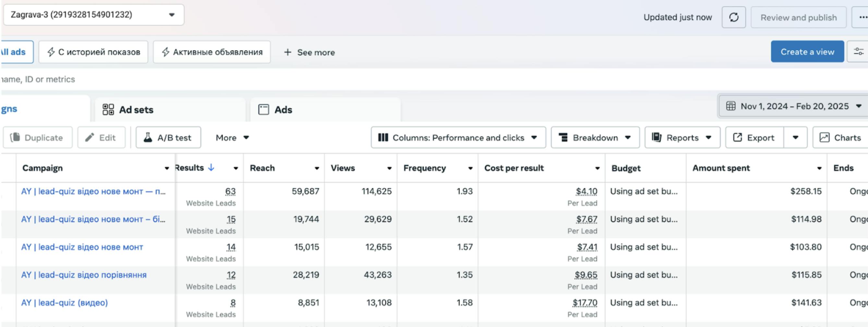Click the Duplicate button
The image size is (868, 327).
tap(37, 138)
